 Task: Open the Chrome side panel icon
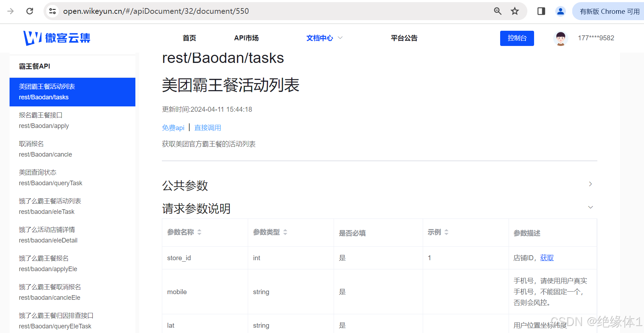541,11
